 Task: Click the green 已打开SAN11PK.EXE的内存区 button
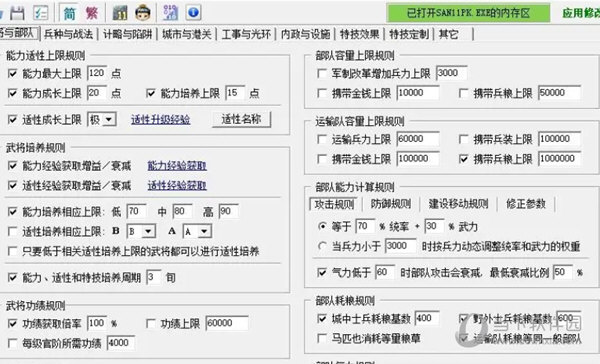tap(468, 13)
